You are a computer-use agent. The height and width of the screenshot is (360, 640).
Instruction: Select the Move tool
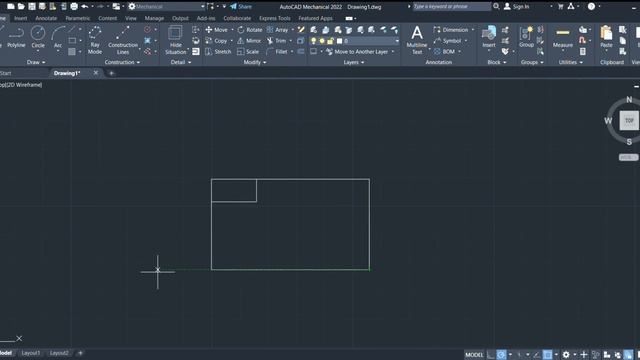[x=217, y=30]
